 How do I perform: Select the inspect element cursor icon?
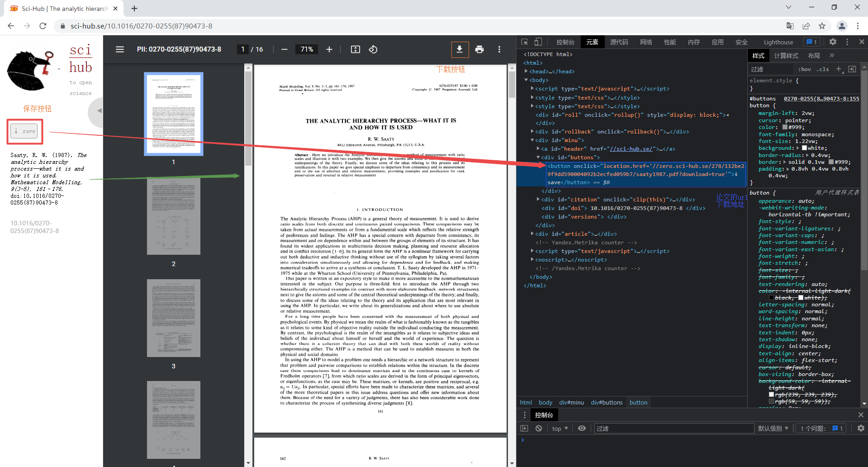pos(525,42)
